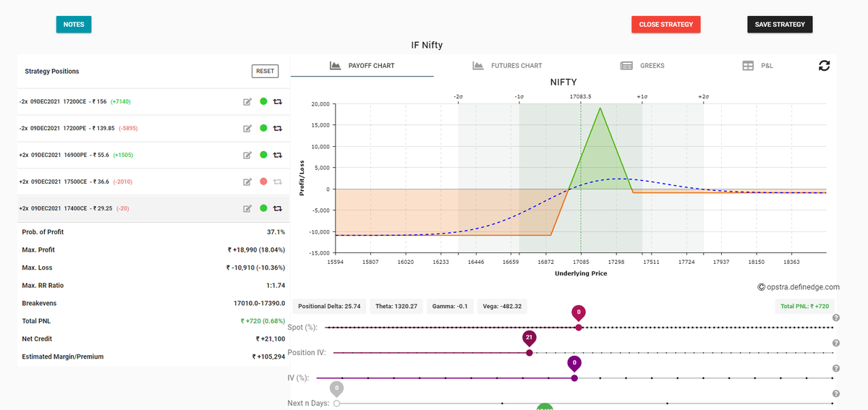Swap buy/sell on 17200PE row
Image resolution: width=868 pixels, height=410 pixels.
tap(277, 128)
